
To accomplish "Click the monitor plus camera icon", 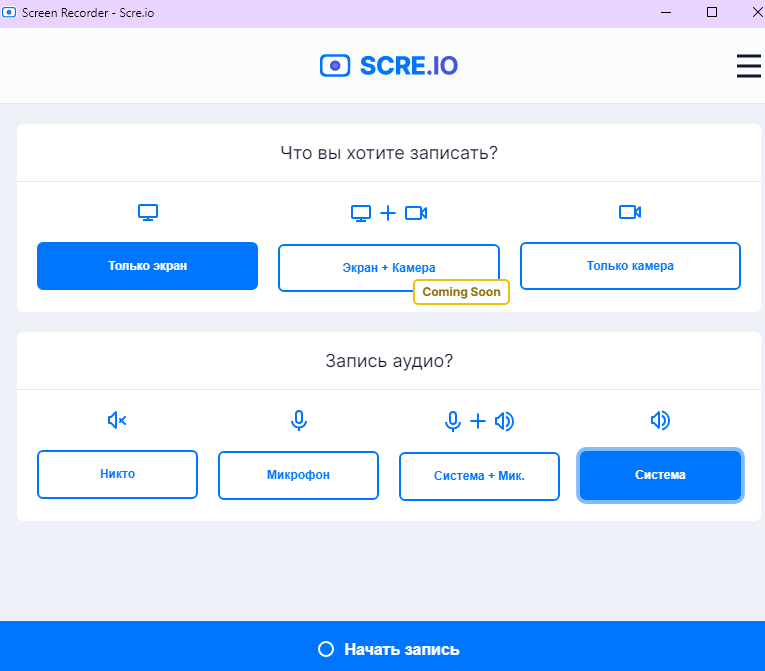I will click(389, 213).
